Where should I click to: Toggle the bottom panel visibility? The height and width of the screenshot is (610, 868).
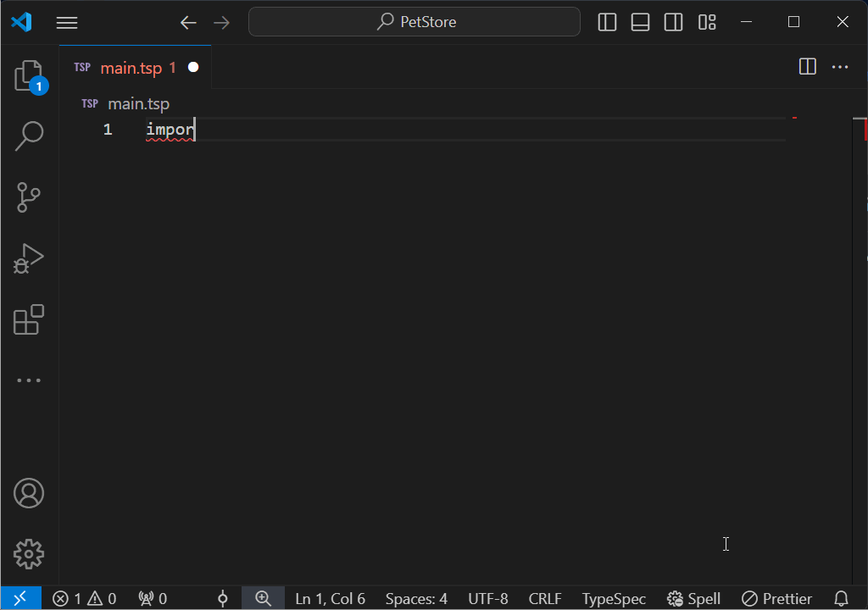click(x=640, y=22)
